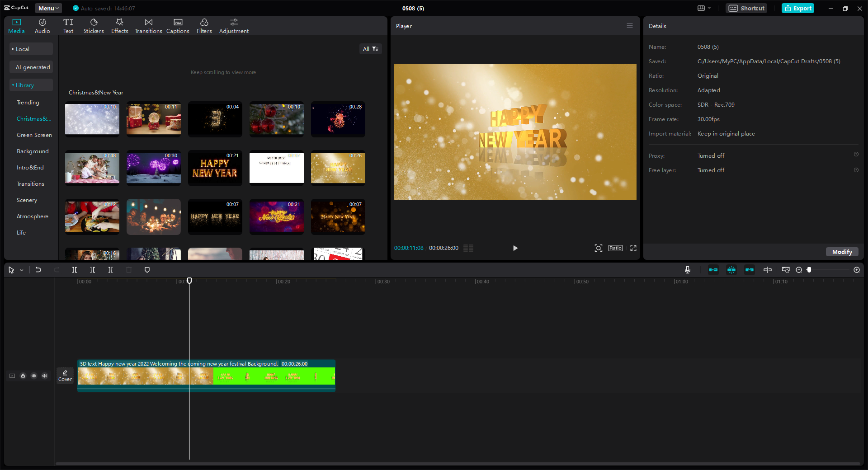This screenshot has height=470, width=868.
Task: Click the Export button
Action: [x=798, y=8]
